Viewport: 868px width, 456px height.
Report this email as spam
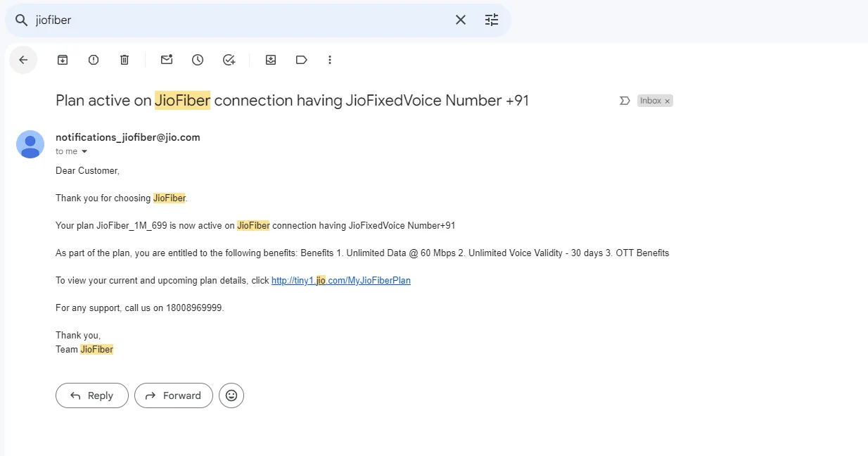pos(94,60)
